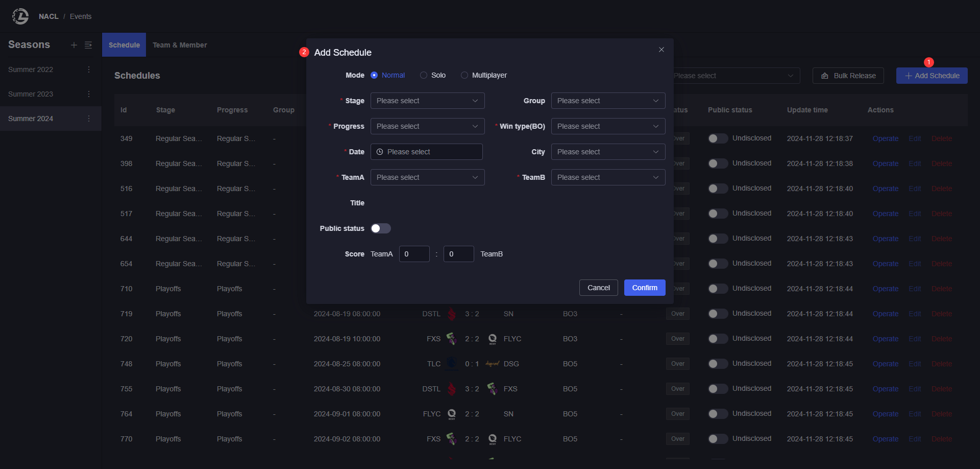Toggle public status for schedule 349

coord(717,138)
